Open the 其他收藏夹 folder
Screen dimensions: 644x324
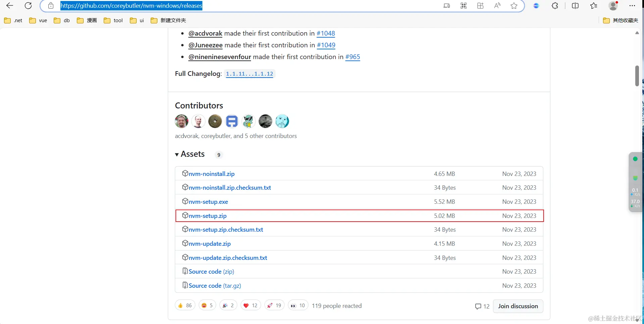621,20
